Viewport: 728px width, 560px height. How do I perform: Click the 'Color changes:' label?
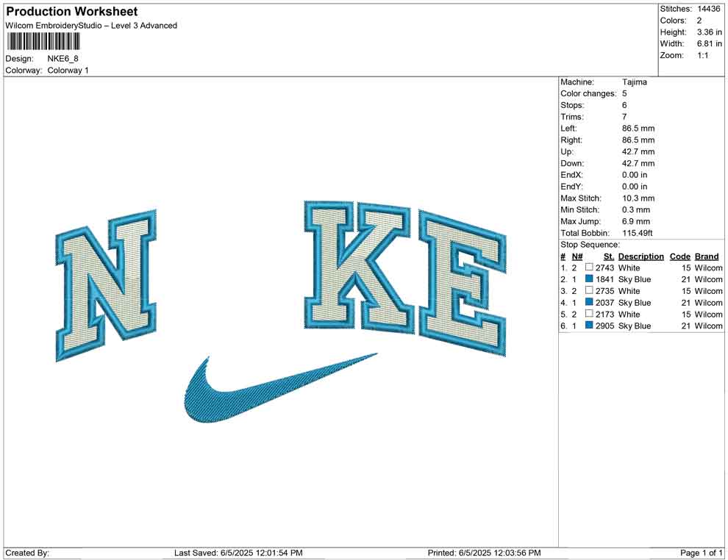[x=588, y=94]
